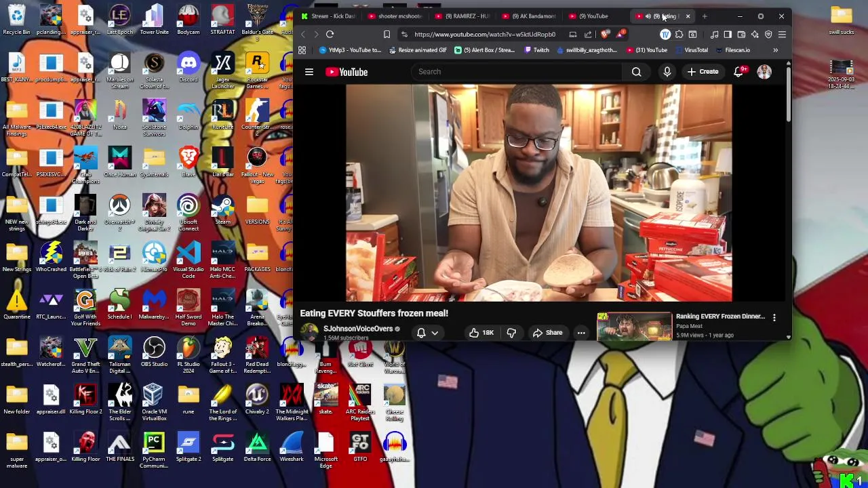Click the YouTube Create button

[x=703, y=72]
